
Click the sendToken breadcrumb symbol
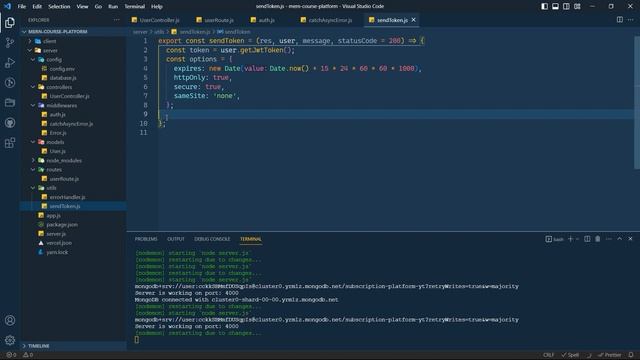click(x=234, y=31)
